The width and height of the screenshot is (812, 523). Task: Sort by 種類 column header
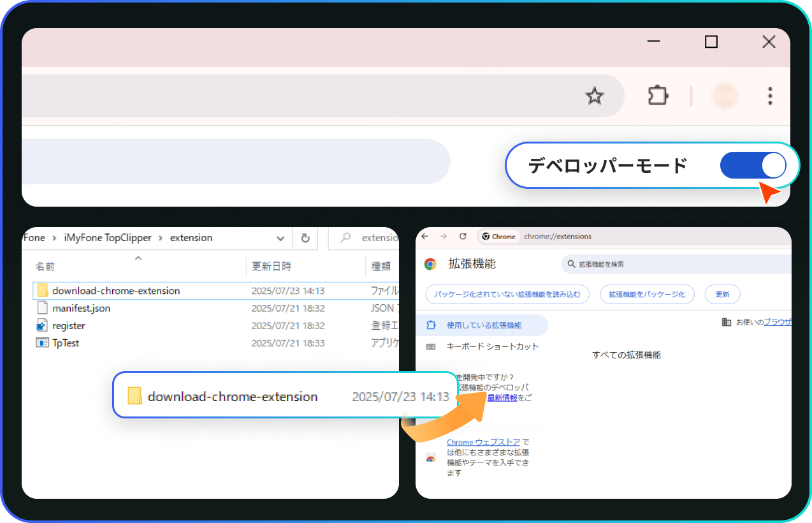(381, 266)
